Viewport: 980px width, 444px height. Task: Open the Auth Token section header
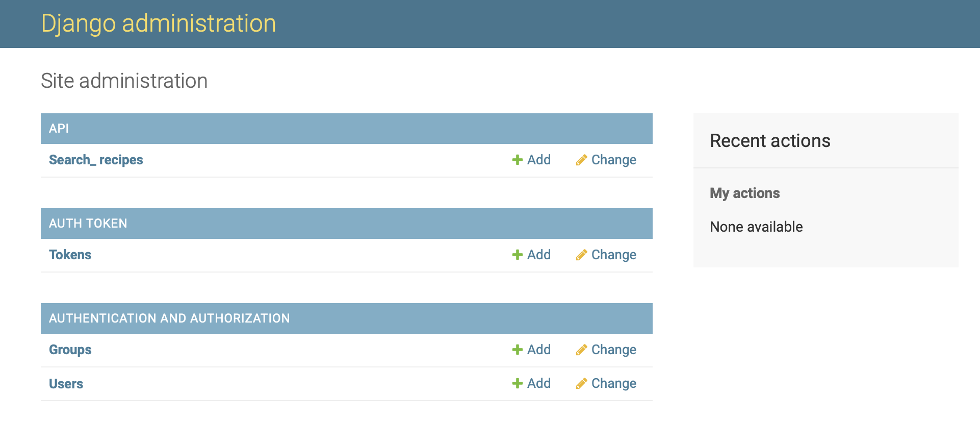(x=88, y=224)
